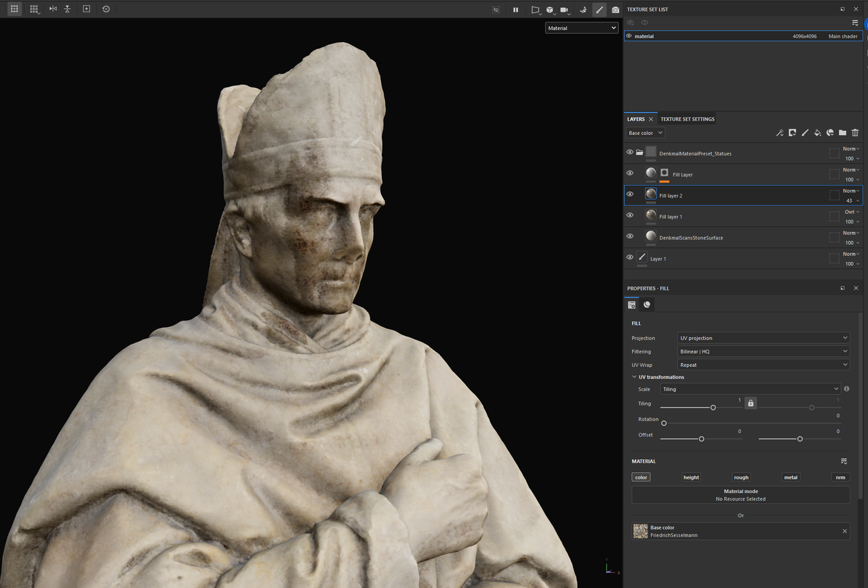Click the add fill layer bucket icon
Viewport: 868px width, 588px height.
[x=817, y=133]
